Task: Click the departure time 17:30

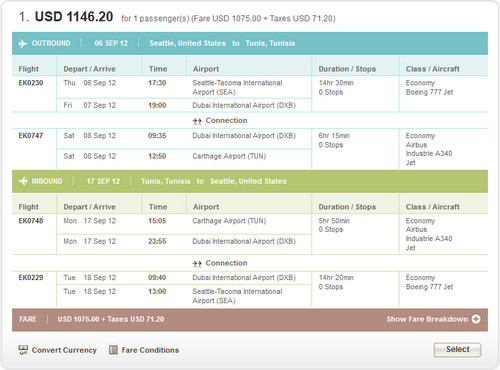Action: 157,83
